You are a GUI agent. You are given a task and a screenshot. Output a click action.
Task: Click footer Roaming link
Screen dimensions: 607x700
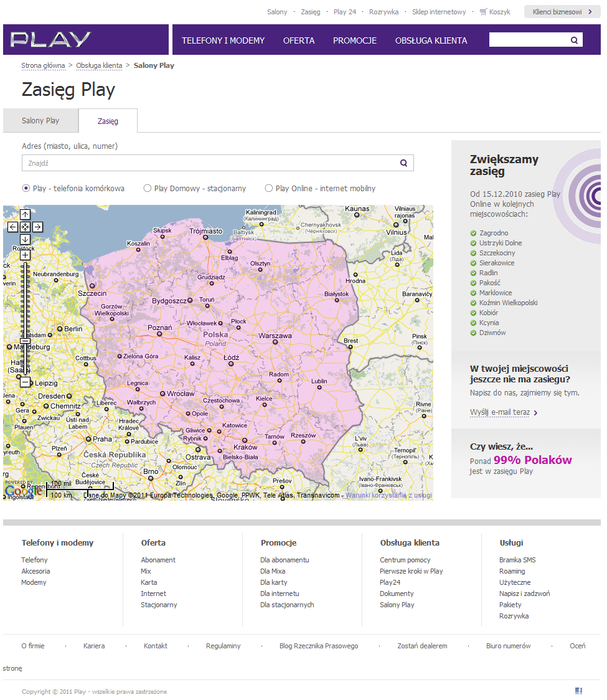512,571
